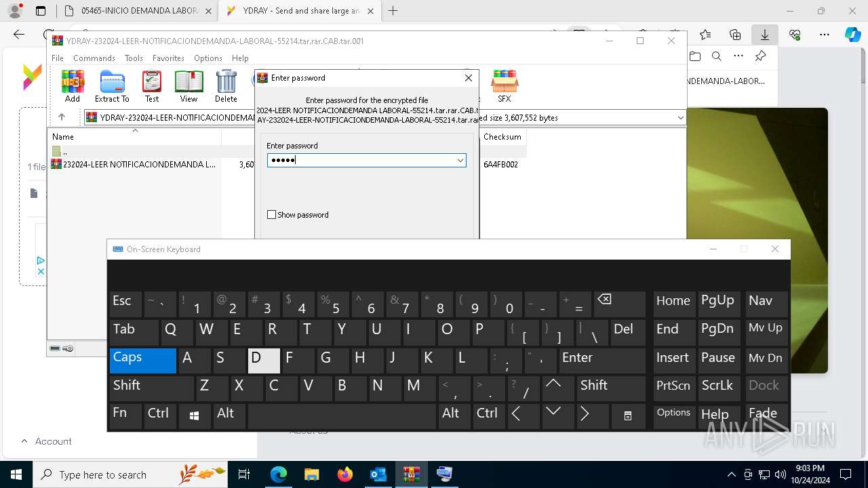This screenshot has width=868, height=488.
Task: Open a new browser tab
Action: click(x=393, y=11)
